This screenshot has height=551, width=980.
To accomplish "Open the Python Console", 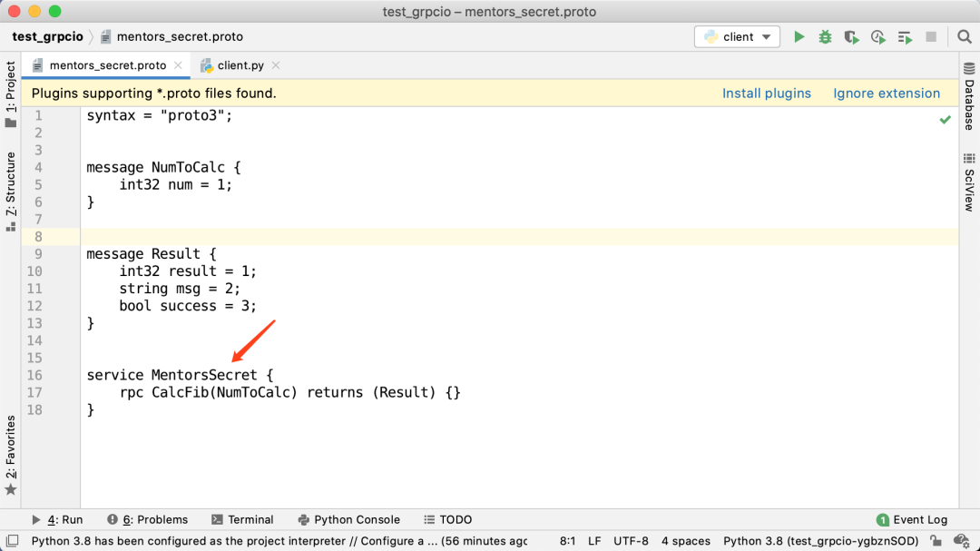I will (x=348, y=520).
